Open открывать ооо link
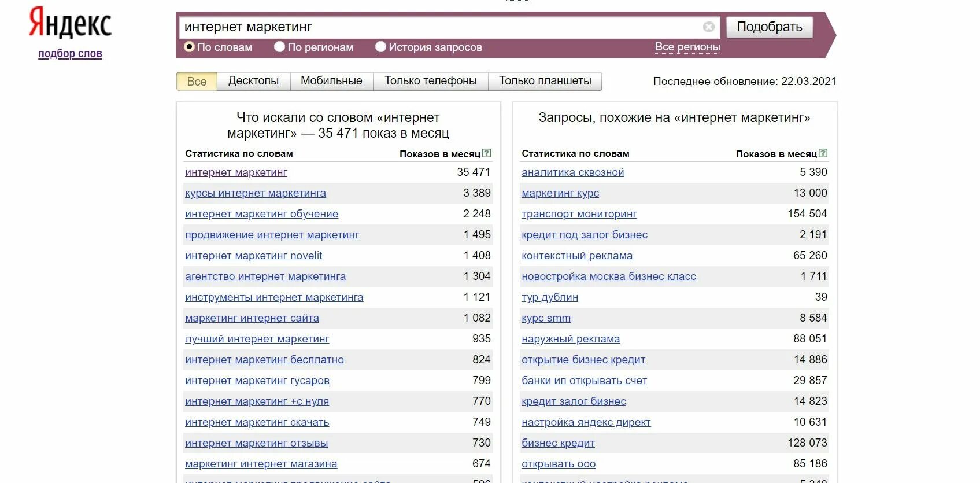 click(x=559, y=464)
